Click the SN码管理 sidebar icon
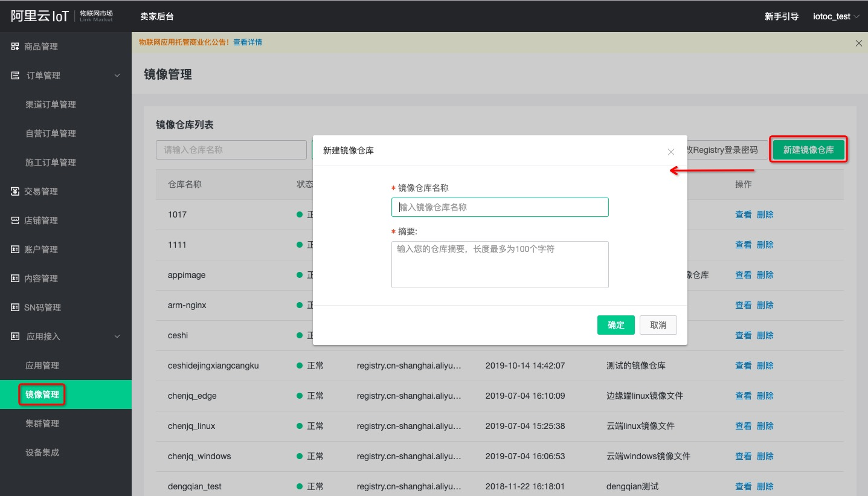Viewport: 868px width, 496px height. pos(15,308)
